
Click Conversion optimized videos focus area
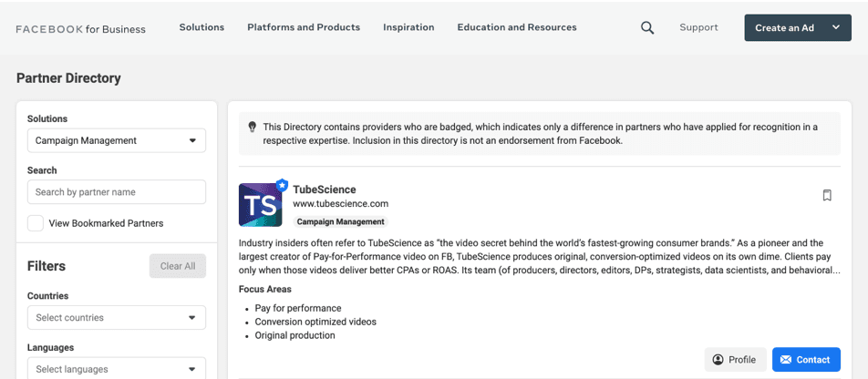[x=315, y=322]
